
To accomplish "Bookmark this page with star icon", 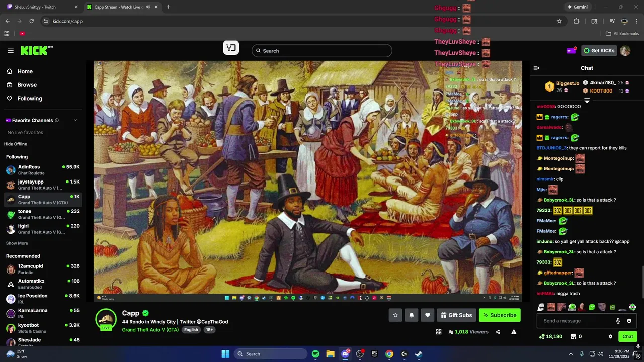I will coord(559,21).
